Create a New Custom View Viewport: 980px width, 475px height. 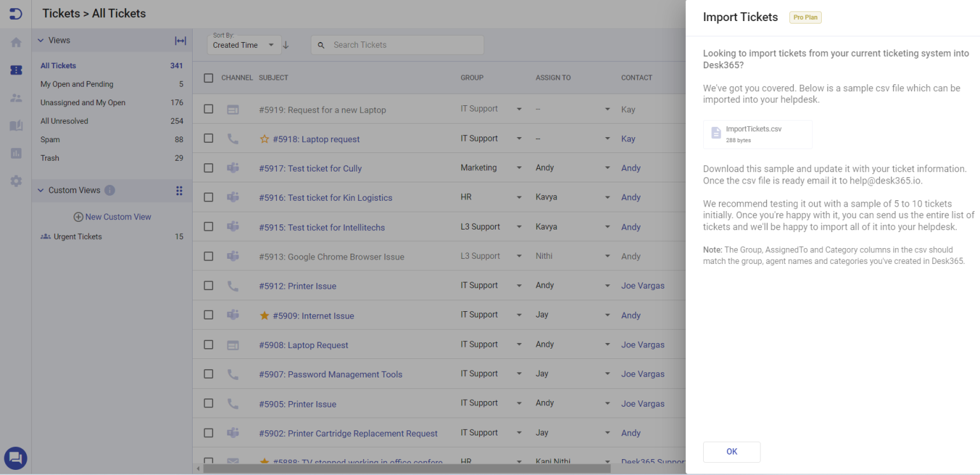112,217
